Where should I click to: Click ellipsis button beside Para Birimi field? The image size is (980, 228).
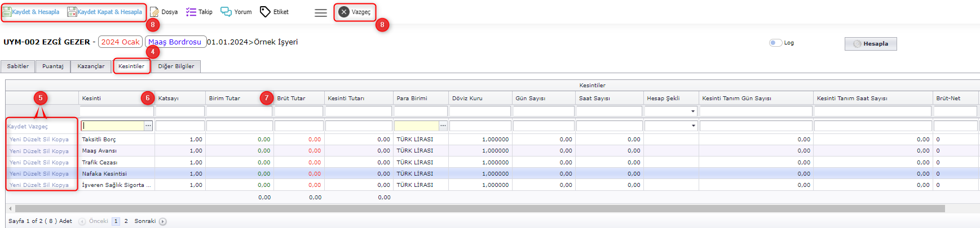[443, 126]
